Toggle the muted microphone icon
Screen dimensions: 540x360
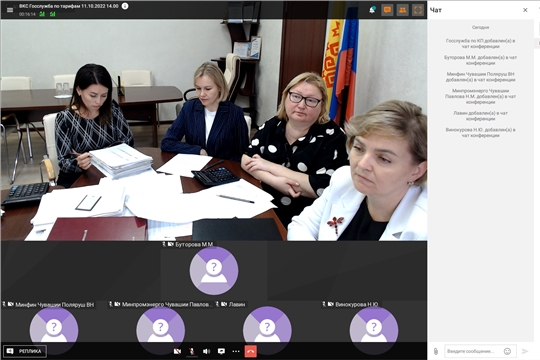(192, 351)
